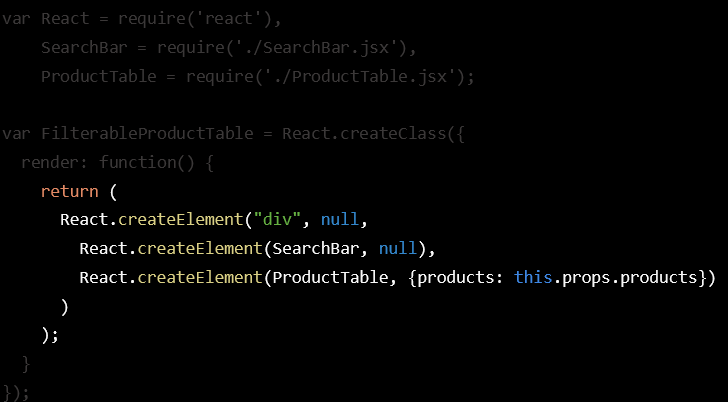Click null after the "div" argument
The height and width of the screenshot is (402, 728).
340,219
